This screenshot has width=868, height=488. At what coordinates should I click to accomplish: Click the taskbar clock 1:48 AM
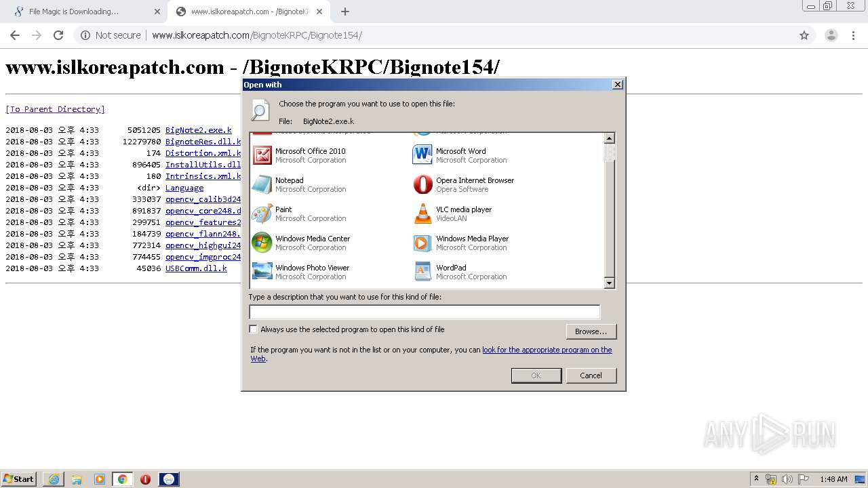coord(833,479)
